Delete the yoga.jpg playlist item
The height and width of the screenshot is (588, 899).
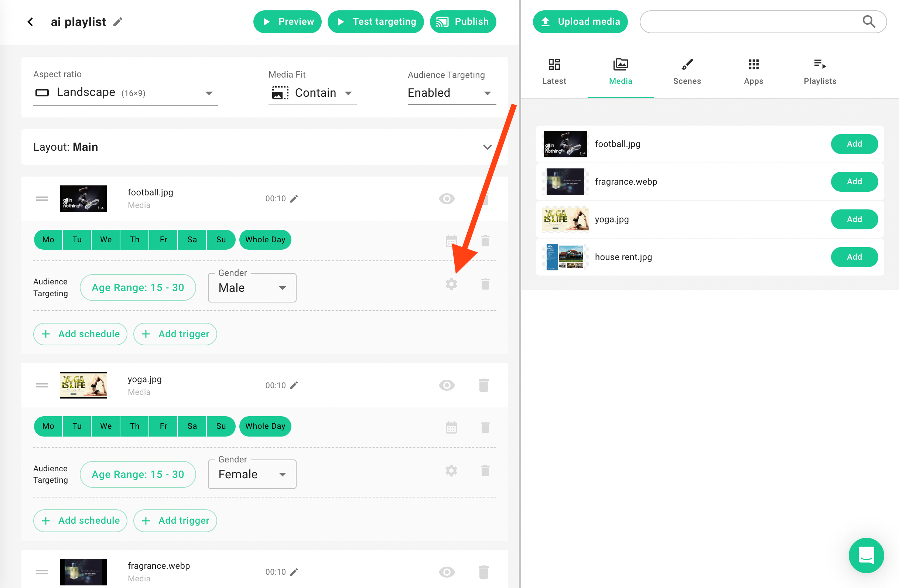(483, 385)
